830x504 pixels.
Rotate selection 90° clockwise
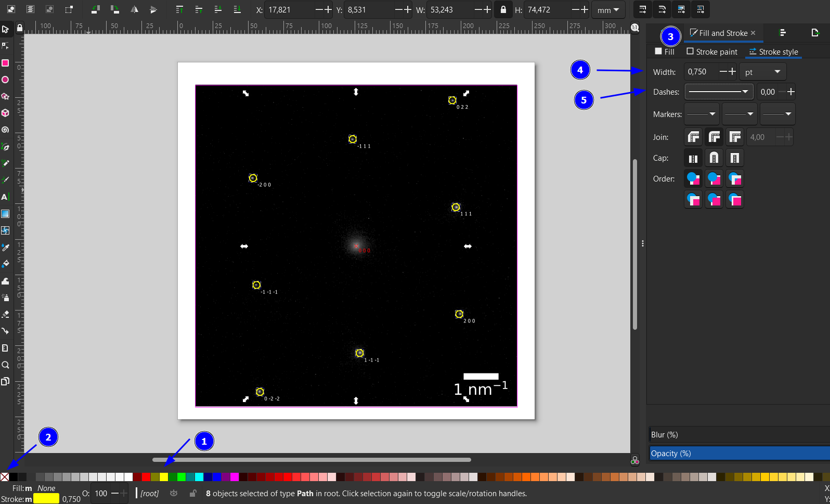coord(115,9)
